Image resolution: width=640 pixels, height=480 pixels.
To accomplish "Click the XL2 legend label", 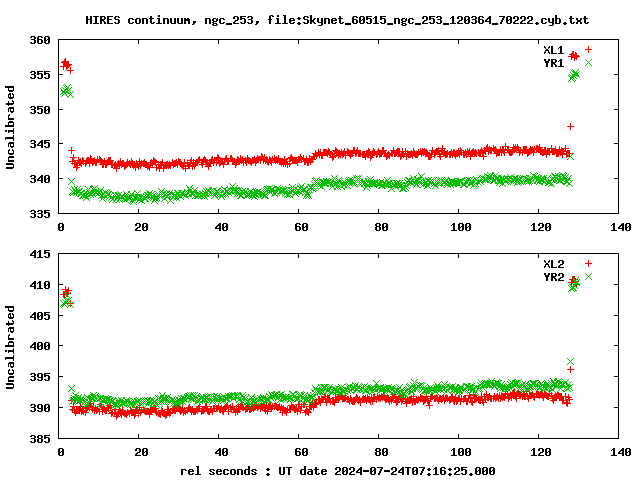I will coord(553,264).
